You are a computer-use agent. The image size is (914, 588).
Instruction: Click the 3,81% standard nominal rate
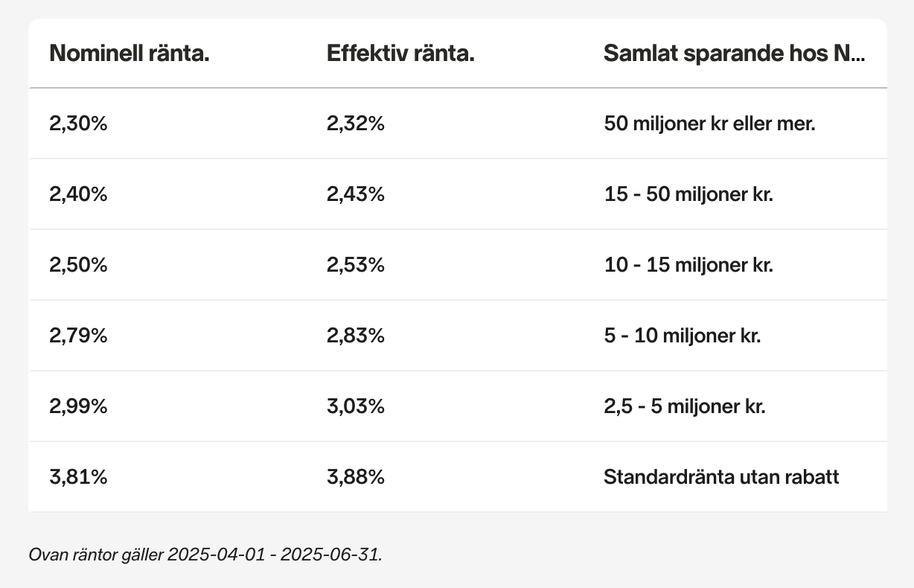coord(78,477)
